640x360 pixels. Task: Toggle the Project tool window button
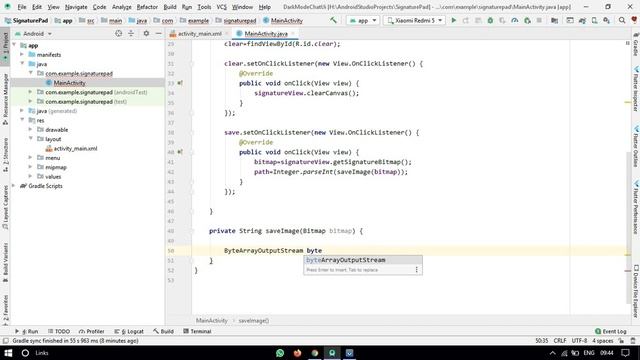(x=5, y=46)
